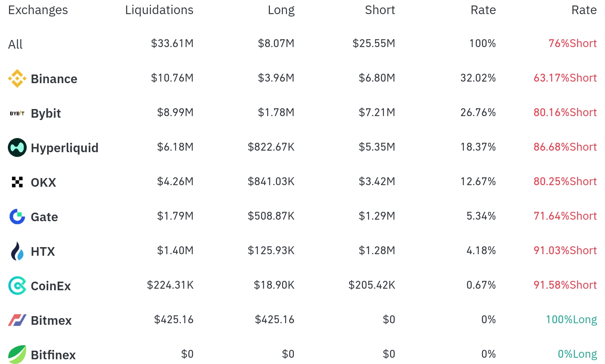Select the All exchanges row
The image size is (605, 364).
pyautogui.click(x=15, y=44)
